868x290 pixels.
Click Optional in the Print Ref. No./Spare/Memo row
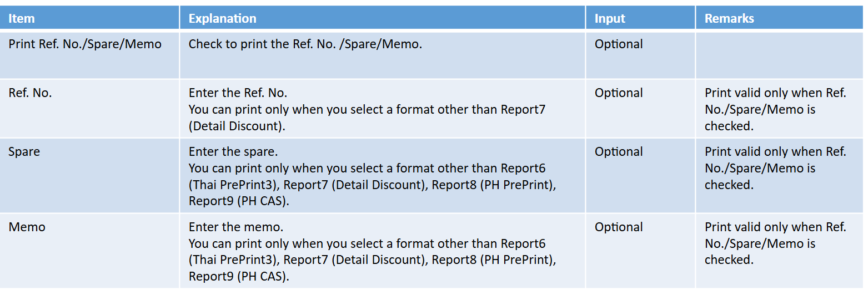click(x=619, y=44)
